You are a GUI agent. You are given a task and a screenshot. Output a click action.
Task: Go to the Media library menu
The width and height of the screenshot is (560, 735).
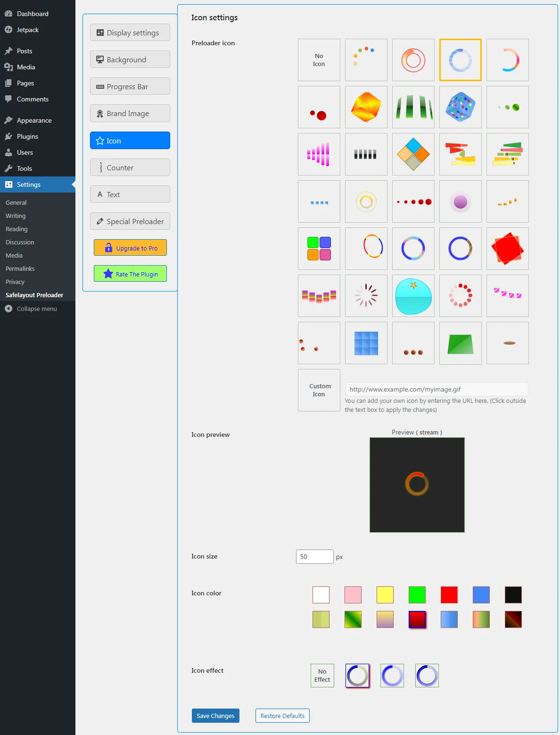click(38, 67)
